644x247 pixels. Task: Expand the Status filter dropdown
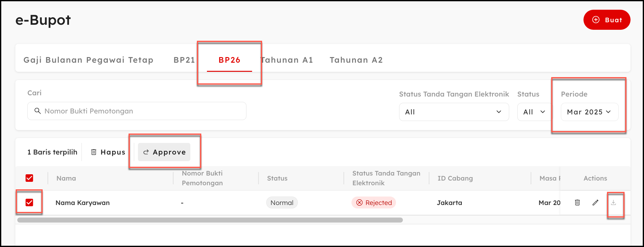click(534, 112)
